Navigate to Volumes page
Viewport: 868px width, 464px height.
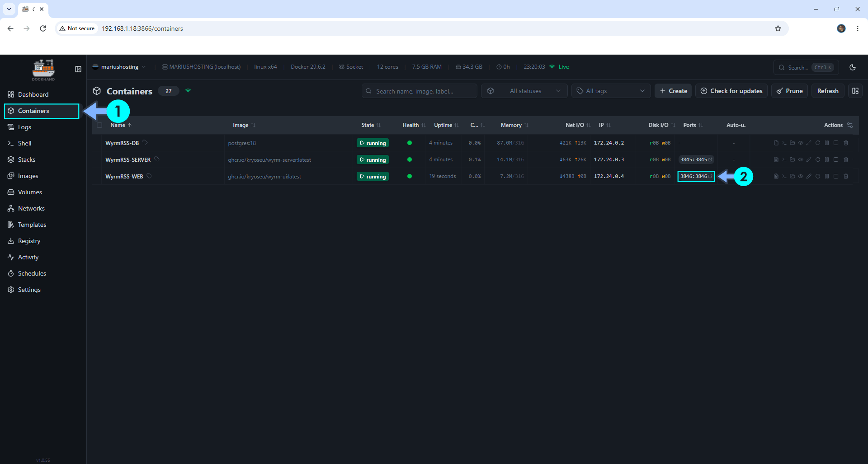(42, 192)
